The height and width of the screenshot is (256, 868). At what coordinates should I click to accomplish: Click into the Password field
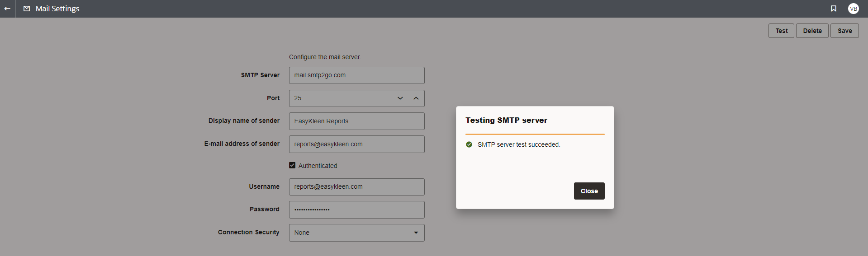click(357, 209)
